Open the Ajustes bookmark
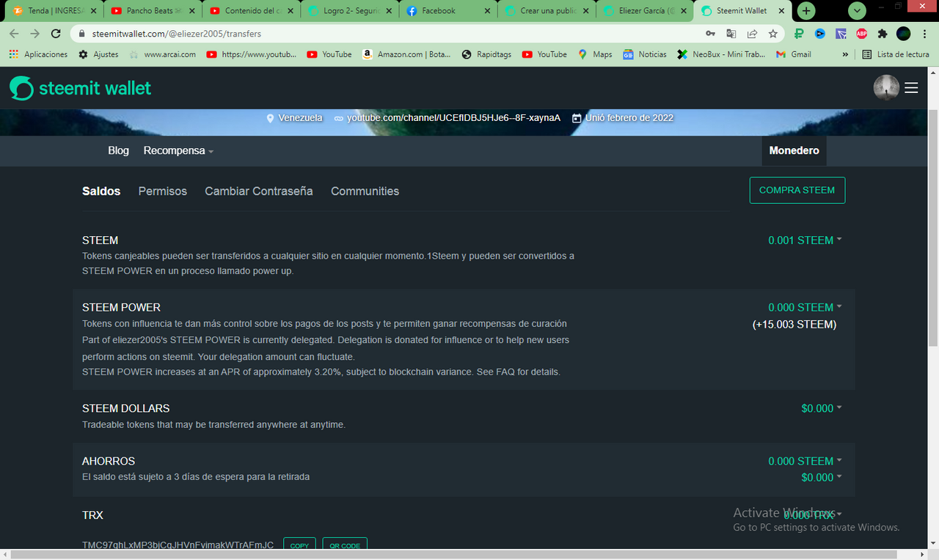Image resolution: width=939 pixels, height=560 pixels. [x=98, y=54]
